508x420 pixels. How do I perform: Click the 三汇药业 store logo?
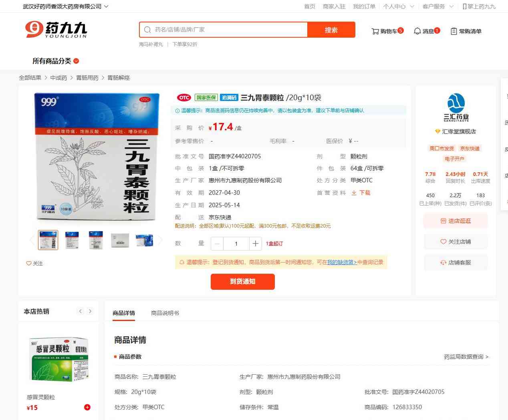(456, 107)
